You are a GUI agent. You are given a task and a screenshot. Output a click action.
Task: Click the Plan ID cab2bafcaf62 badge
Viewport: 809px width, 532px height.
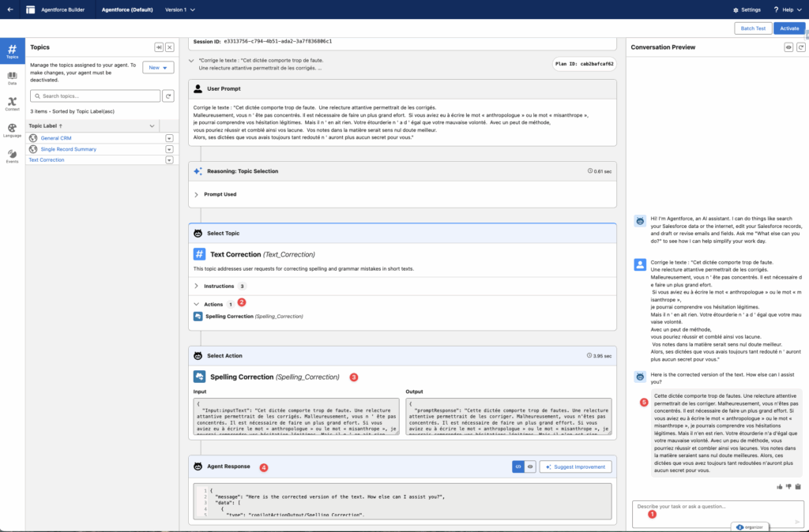click(584, 64)
